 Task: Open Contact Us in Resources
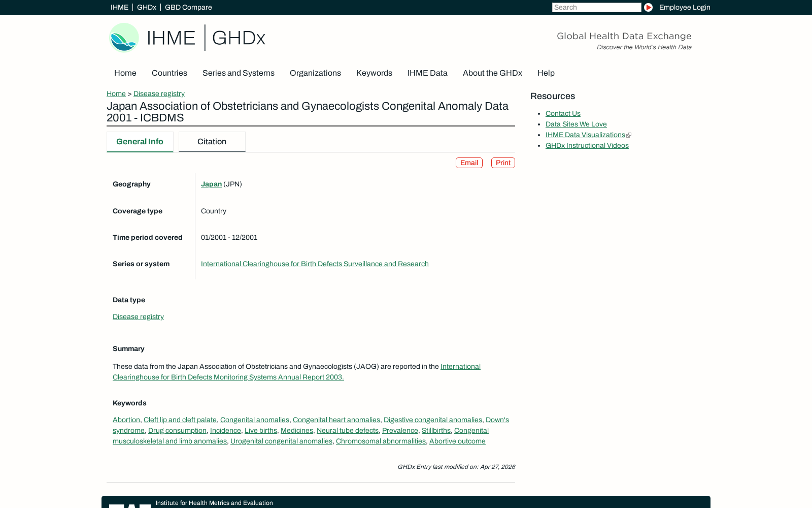(x=563, y=113)
